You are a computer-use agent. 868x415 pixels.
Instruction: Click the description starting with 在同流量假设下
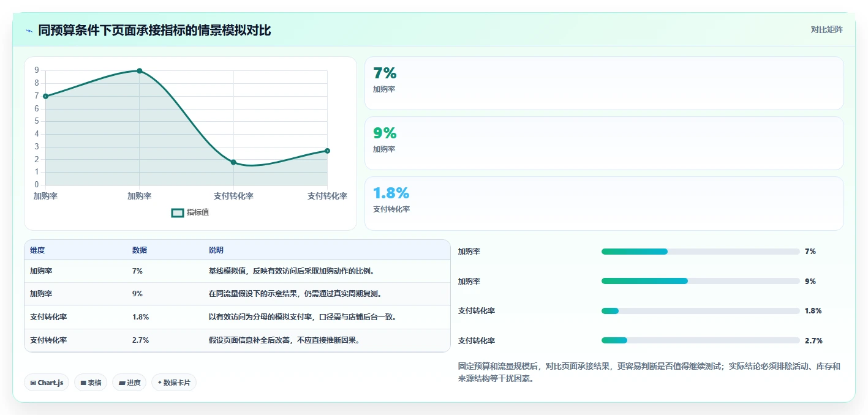296,294
